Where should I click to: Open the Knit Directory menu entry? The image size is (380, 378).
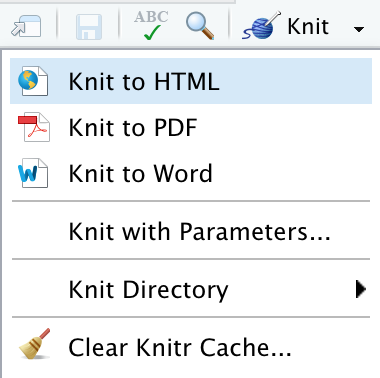coord(191,289)
